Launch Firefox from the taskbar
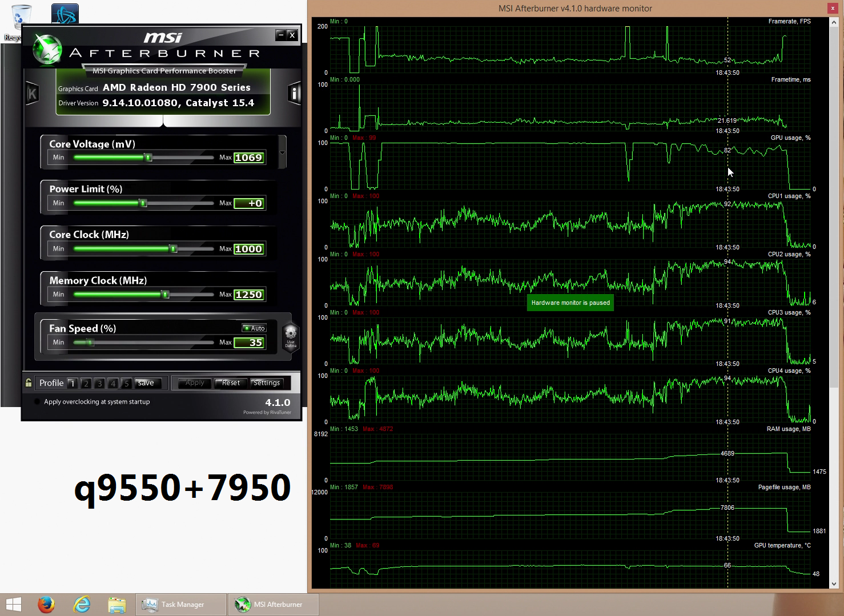Image resolution: width=844 pixels, height=616 pixels. pyautogui.click(x=46, y=605)
